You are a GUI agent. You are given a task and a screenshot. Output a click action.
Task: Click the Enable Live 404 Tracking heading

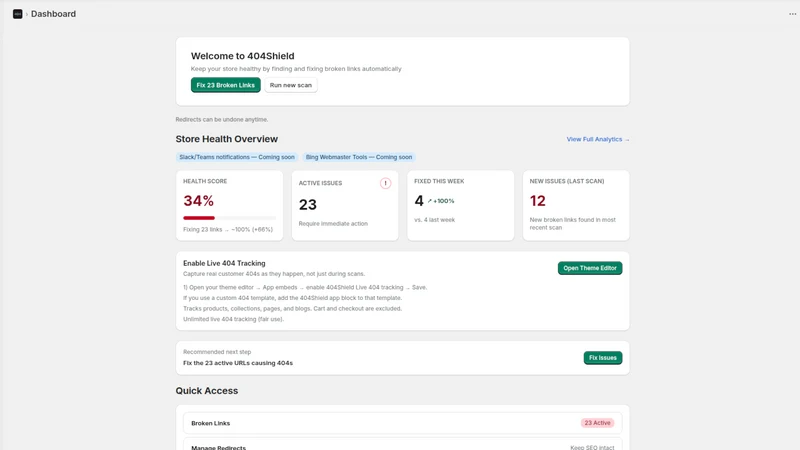coord(224,263)
